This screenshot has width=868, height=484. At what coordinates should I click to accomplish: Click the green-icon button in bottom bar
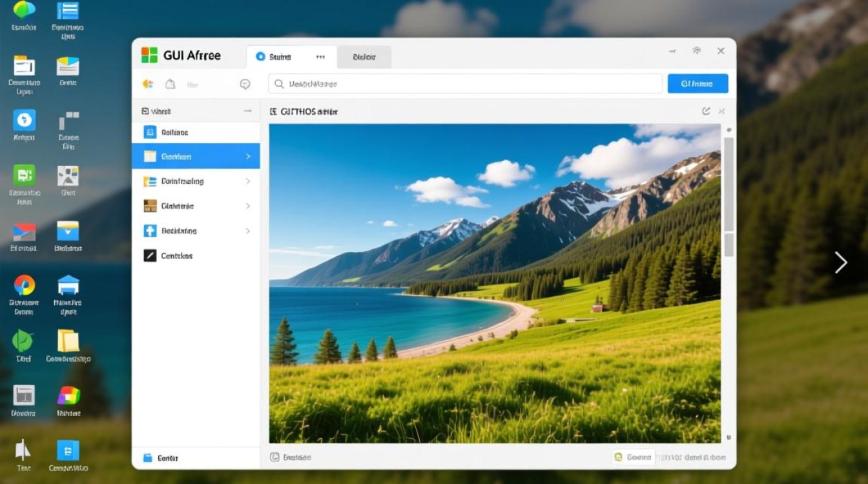[x=633, y=457]
